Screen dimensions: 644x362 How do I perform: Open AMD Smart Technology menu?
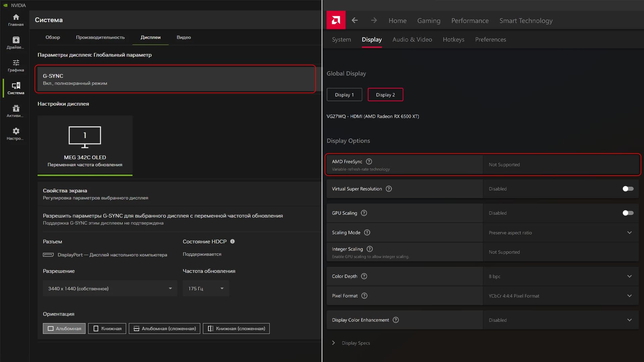(x=526, y=20)
